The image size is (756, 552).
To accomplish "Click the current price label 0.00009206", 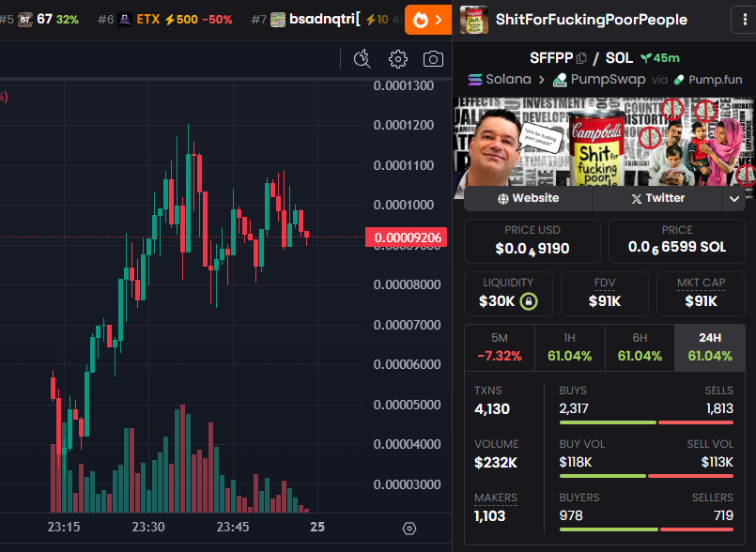I will (x=407, y=238).
